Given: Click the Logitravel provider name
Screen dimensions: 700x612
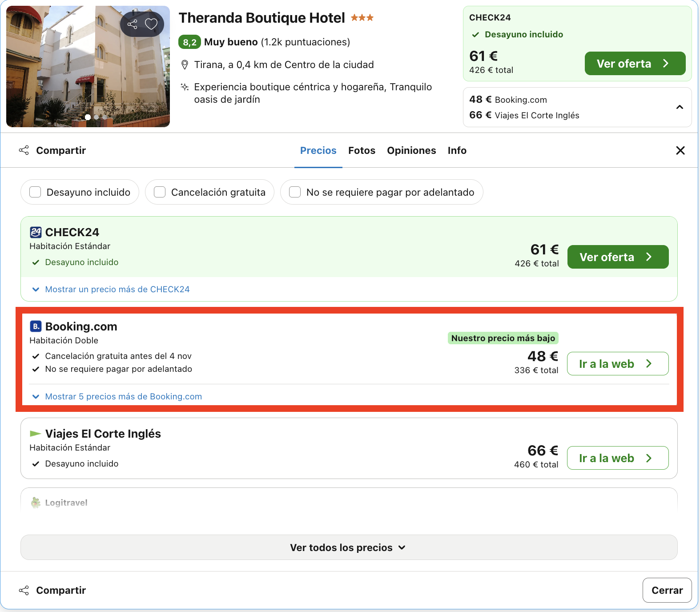Looking at the screenshot, I should [x=66, y=503].
